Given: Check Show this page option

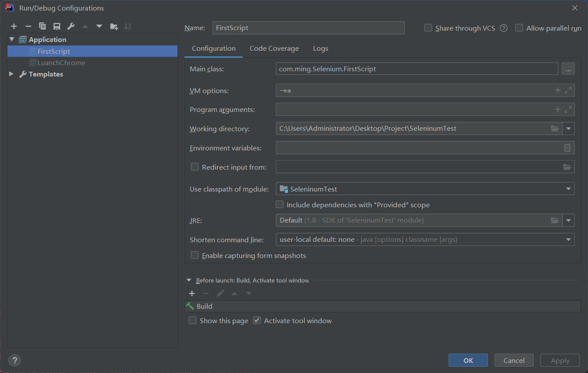Looking at the screenshot, I should click(193, 321).
